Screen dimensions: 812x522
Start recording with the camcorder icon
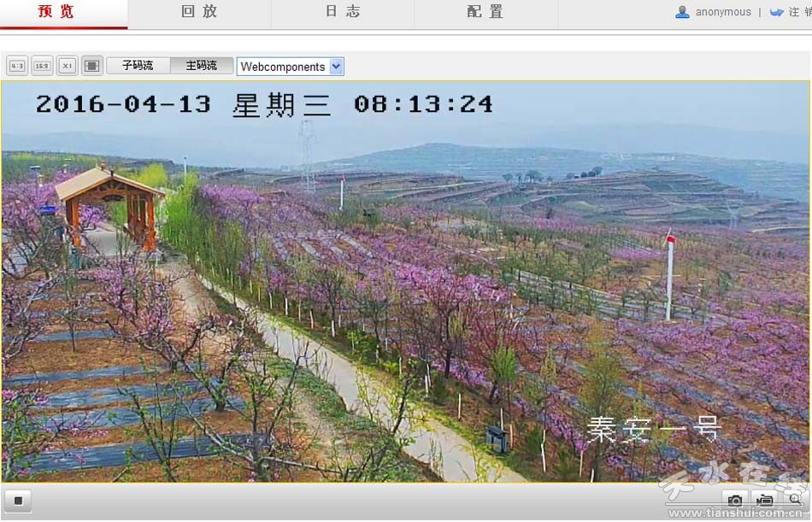tap(765, 500)
